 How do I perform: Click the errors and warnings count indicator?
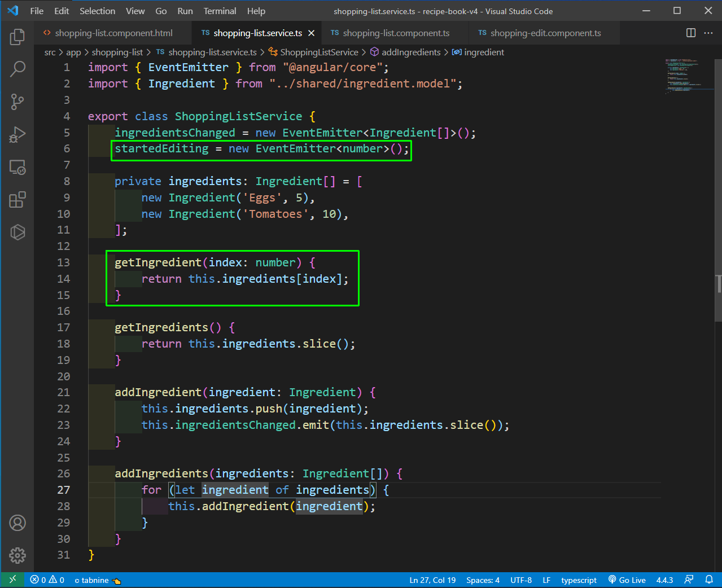click(x=47, y=580)
